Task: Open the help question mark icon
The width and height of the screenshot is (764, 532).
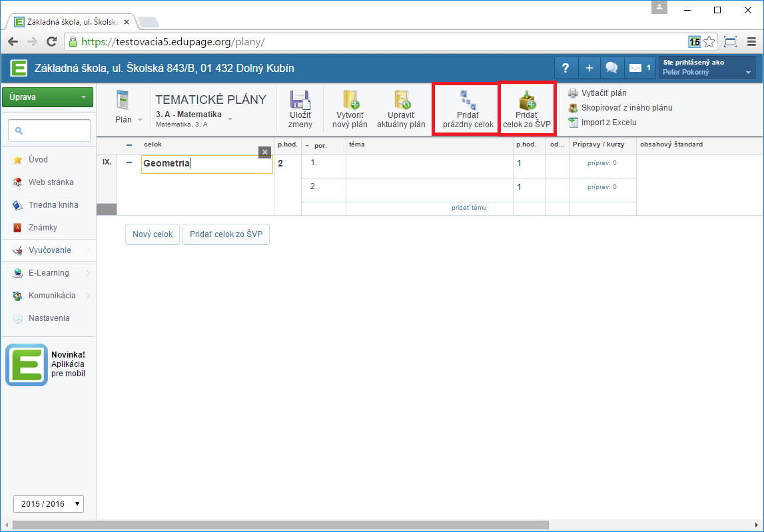Action: (566, 68)
